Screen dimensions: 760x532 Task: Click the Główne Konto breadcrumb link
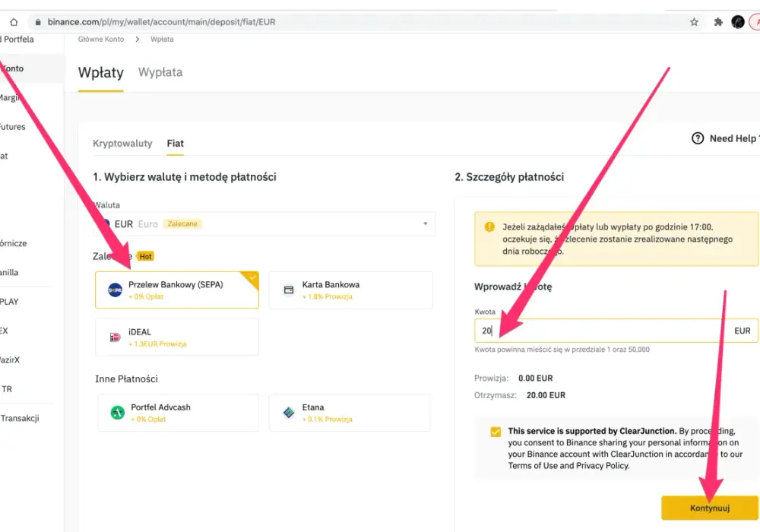[101, 40]
